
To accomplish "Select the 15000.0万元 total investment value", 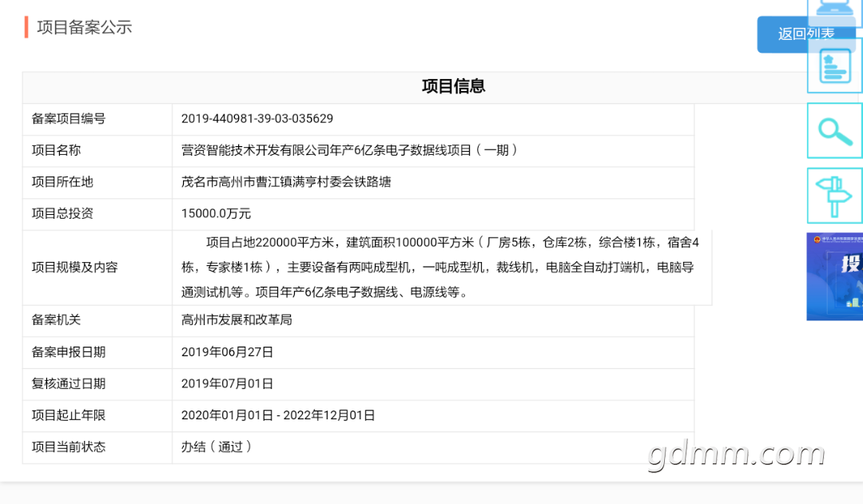I will 216,214.
